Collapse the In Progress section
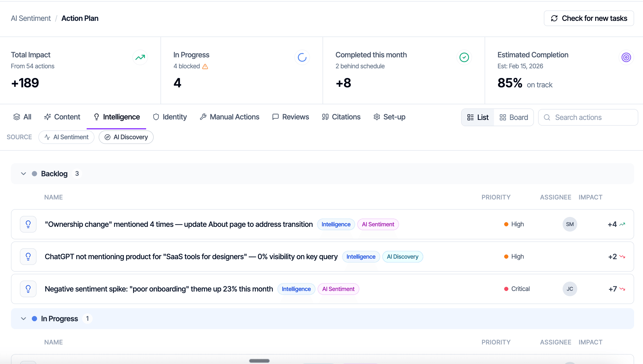The width and height of the screenshot is (643, 364). click(x=23, y=318)
